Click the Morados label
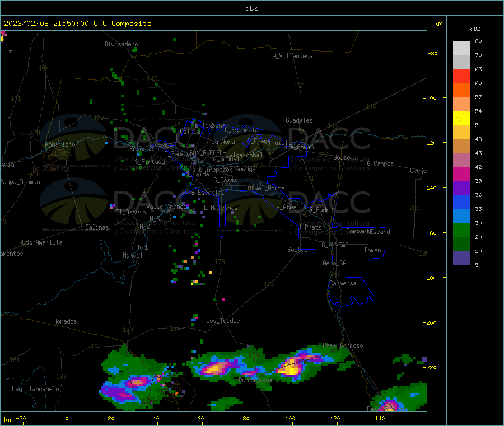Screen dimensions: 504x426 click(65, 321)
